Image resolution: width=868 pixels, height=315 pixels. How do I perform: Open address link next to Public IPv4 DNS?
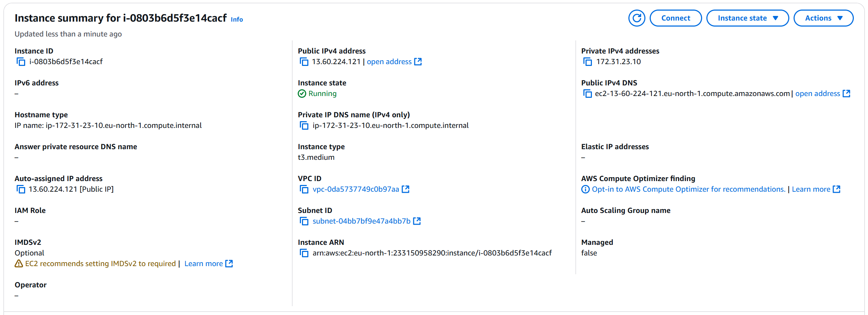tap(823, 94)
